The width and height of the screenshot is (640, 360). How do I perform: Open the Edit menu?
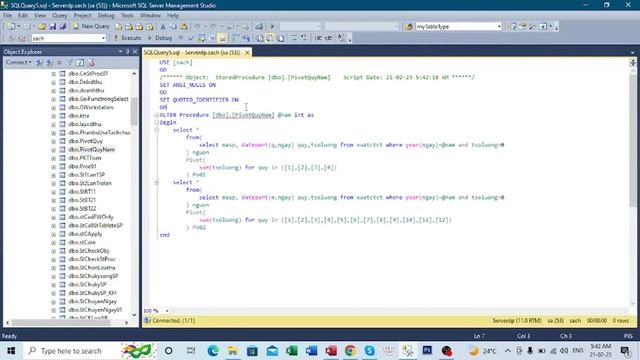tap(23, 16)
